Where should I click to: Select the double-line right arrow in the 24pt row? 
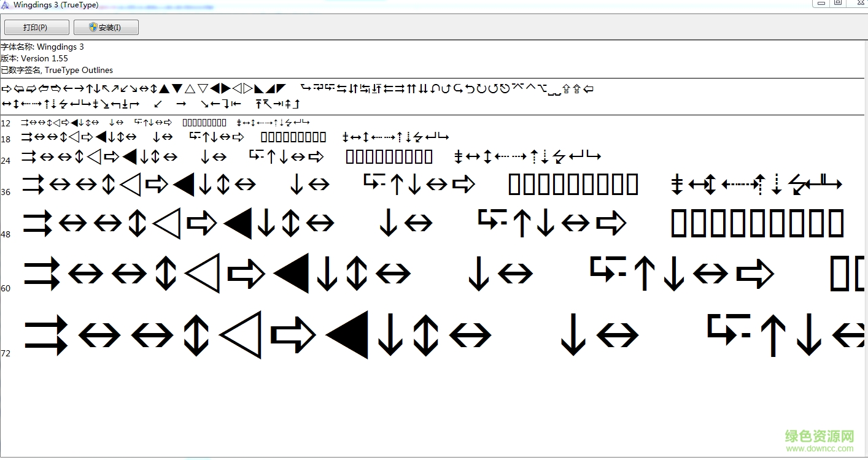click(x=29, y=156)
